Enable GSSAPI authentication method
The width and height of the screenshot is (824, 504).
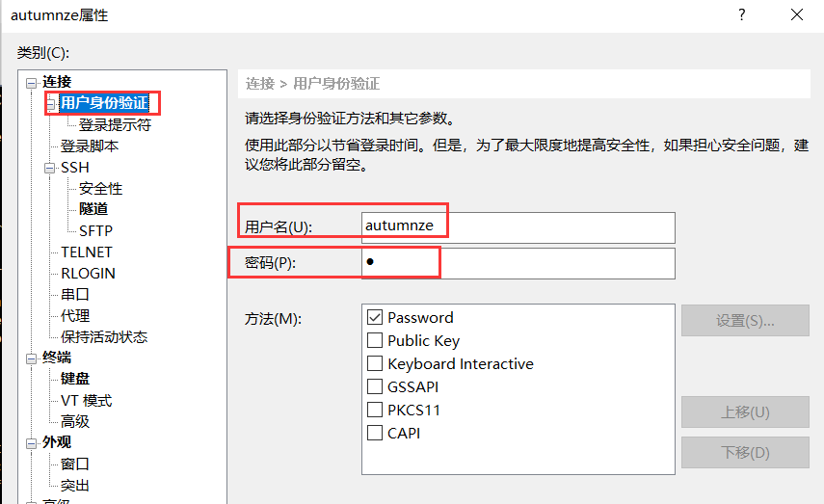click(x=375, y=386)
